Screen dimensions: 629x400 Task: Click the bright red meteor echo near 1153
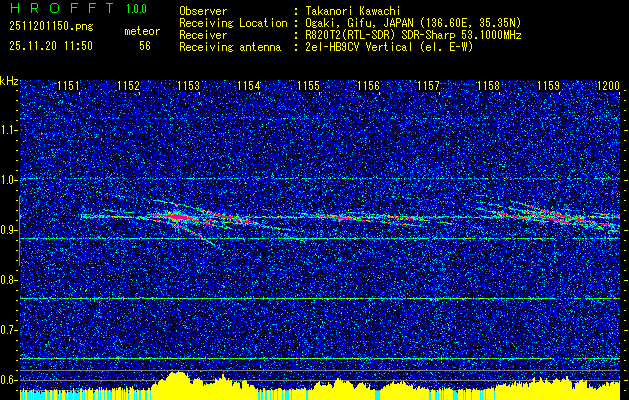pos(176,217)
